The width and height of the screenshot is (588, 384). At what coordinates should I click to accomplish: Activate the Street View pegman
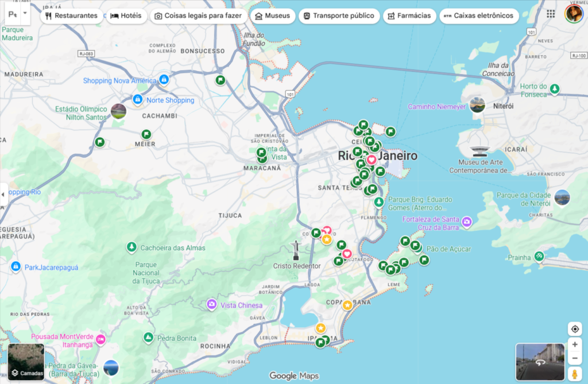(x=574, y=374)
